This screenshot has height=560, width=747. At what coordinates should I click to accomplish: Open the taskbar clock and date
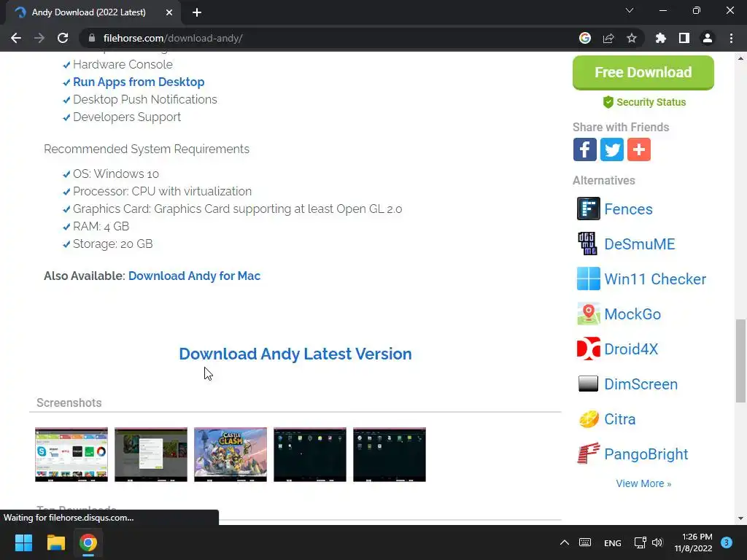[x=693, y=542]
